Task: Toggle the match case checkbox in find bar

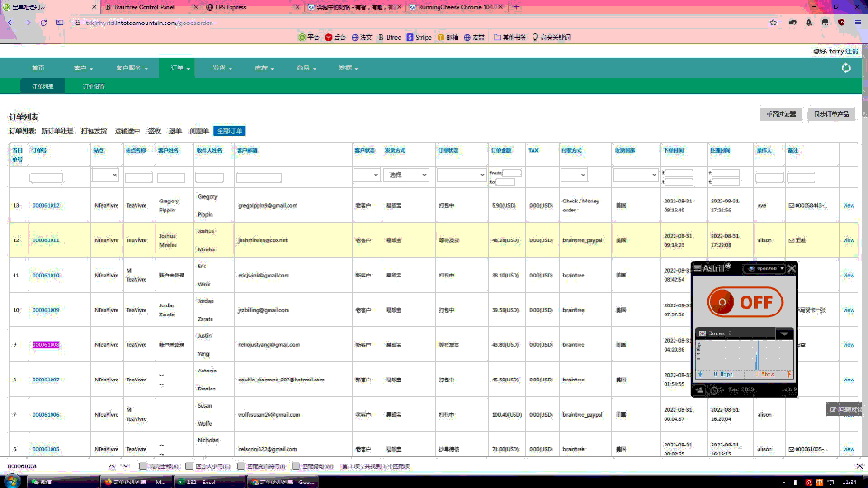Action: tap(189, 466)
